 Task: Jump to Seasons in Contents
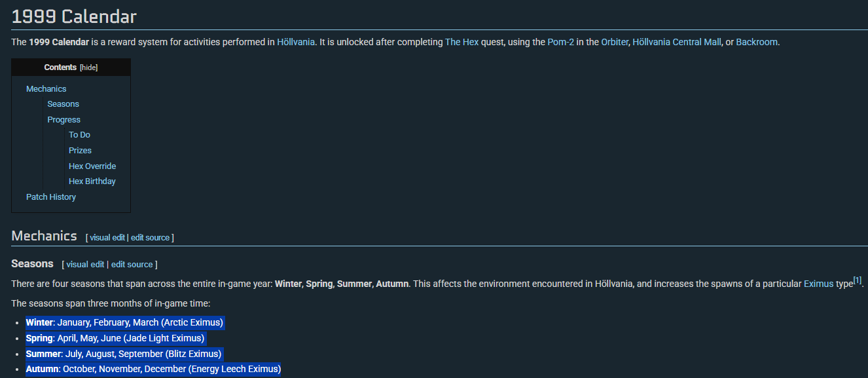tap(63, 104)
